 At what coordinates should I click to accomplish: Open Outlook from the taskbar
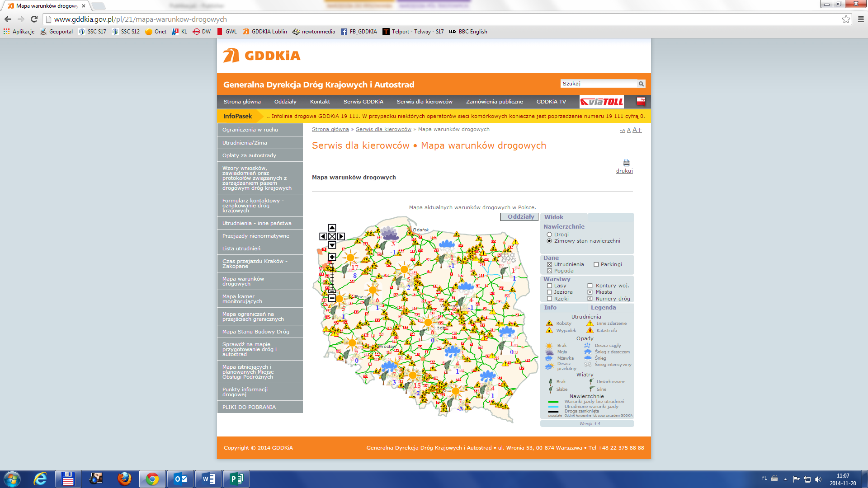180,479
